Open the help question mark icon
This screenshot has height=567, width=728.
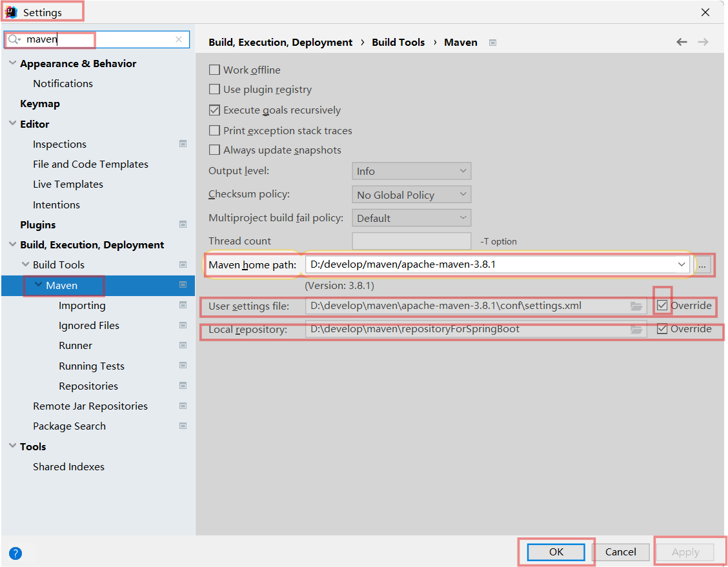click(15, 553)
